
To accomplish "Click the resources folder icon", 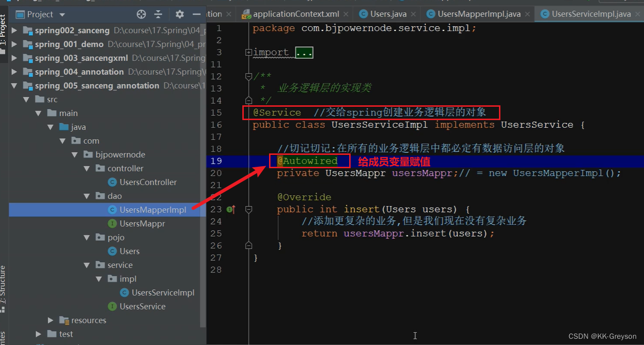I will [x=64, y=321].
